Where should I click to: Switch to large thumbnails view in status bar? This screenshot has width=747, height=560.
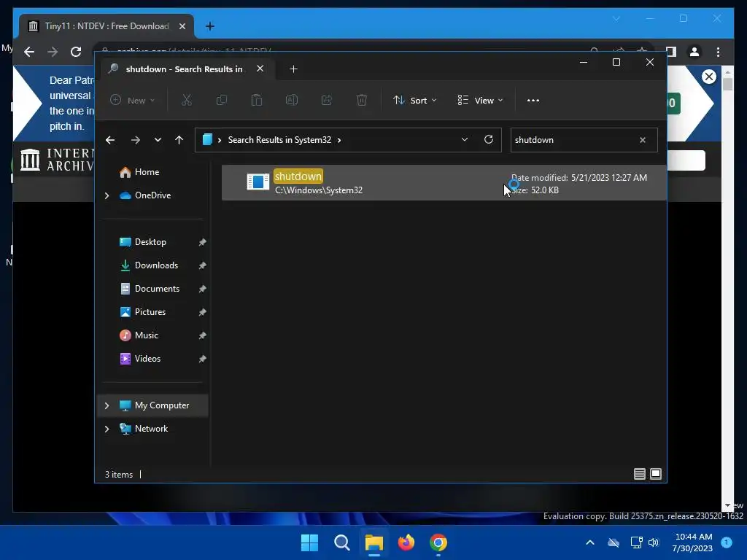(656, 474)
